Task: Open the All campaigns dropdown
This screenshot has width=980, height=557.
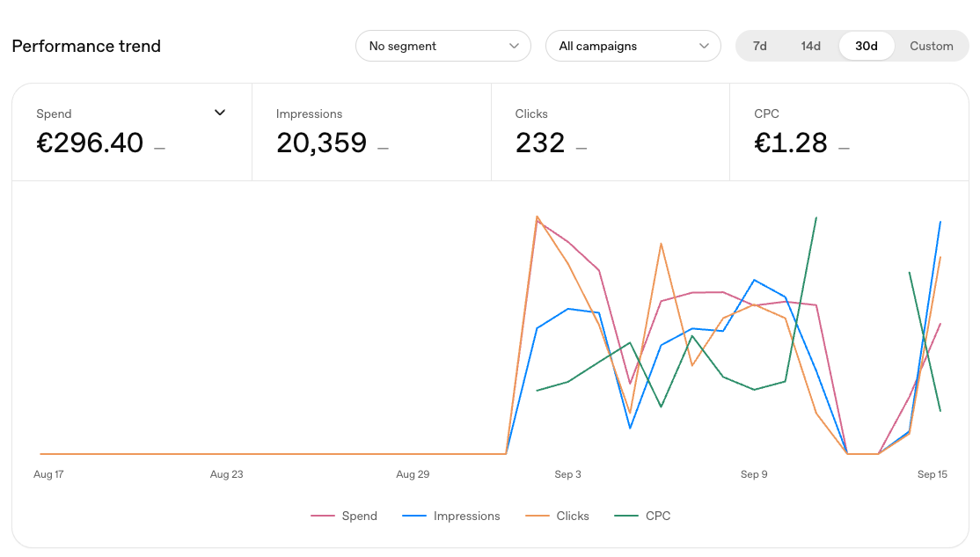Action: pos(633,46)
